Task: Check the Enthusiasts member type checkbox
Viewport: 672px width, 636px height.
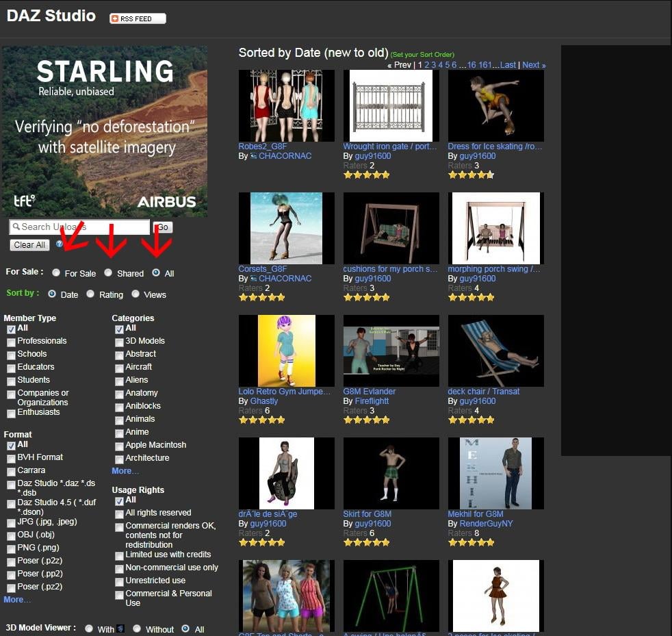Action: pos(11,414)
